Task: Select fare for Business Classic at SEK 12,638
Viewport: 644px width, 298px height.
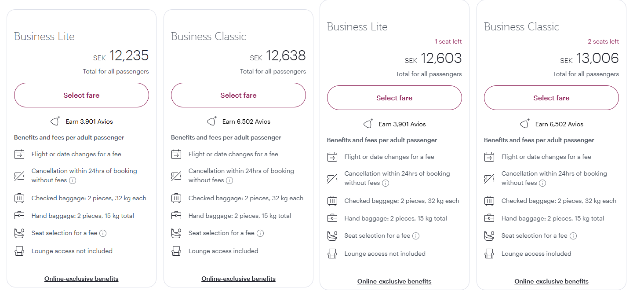Action: [238, 96]
